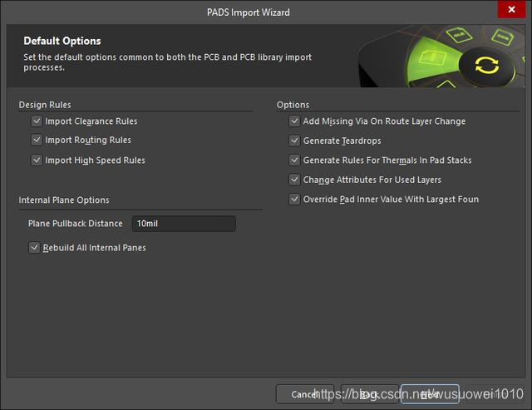
Task: Disable Generate Rules For Thermals In Pad Stacks
Action: (294, 160)
